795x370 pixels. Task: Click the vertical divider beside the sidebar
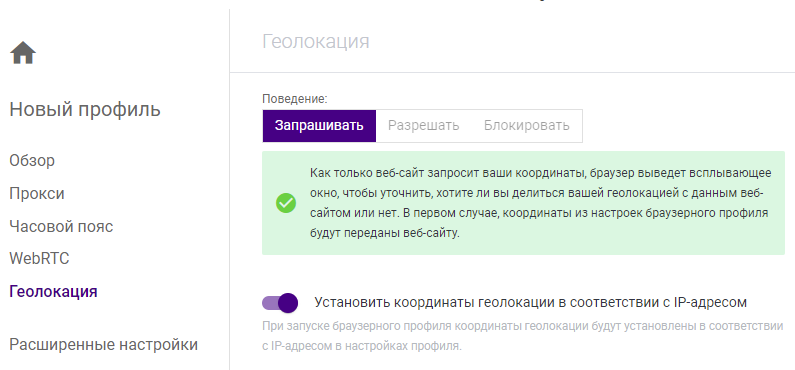pyautogui.click(x=230, y=189)
